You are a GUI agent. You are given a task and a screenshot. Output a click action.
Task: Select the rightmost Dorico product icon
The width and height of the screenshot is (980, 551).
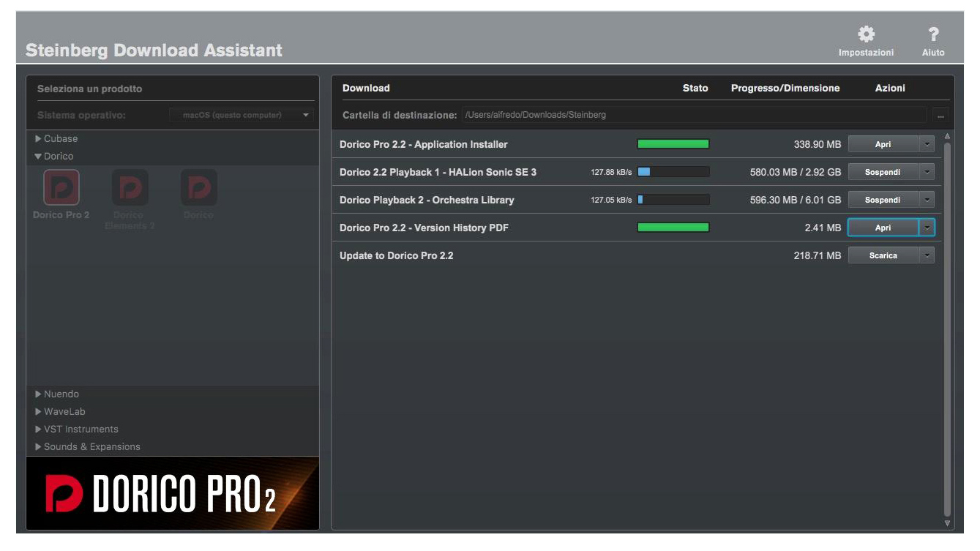point(198,188)
